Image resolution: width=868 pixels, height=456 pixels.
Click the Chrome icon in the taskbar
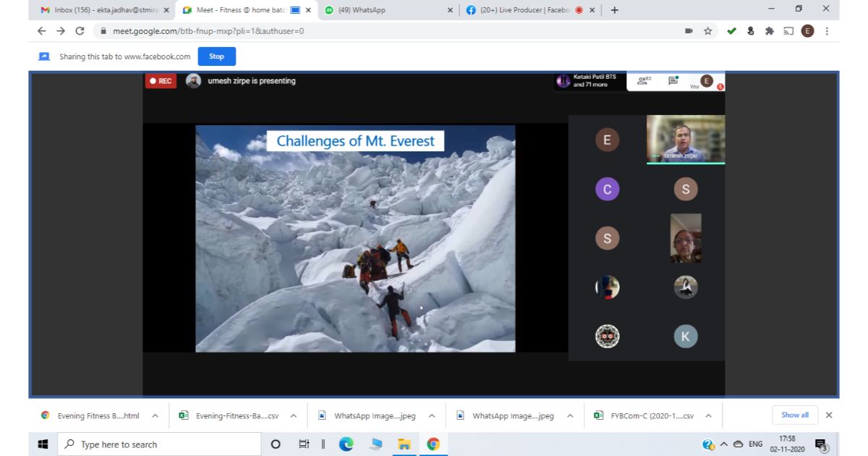(x=433, y=444)
